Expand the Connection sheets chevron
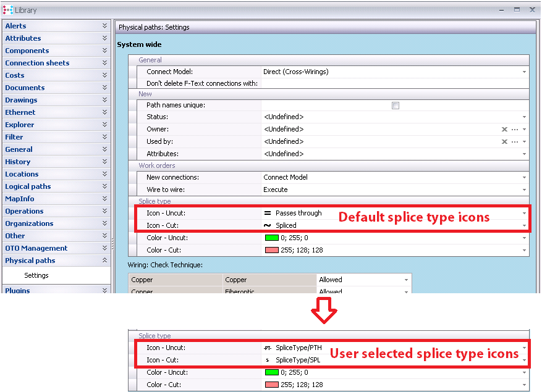Image resolution: width=542 pixels, height=392 pixels. coord(104,63)
